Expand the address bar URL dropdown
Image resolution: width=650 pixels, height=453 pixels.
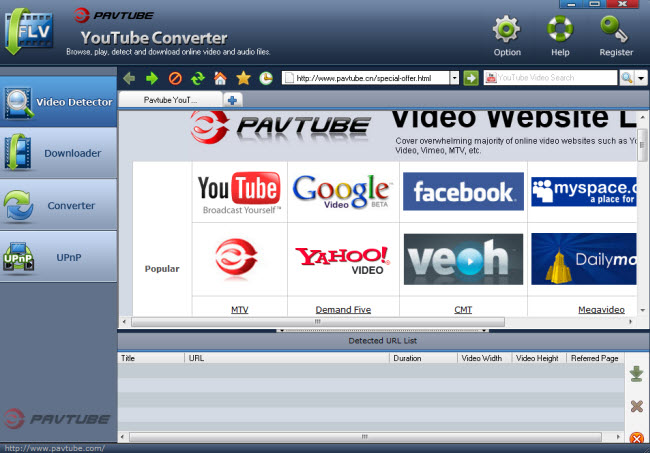tap(454, 78)
